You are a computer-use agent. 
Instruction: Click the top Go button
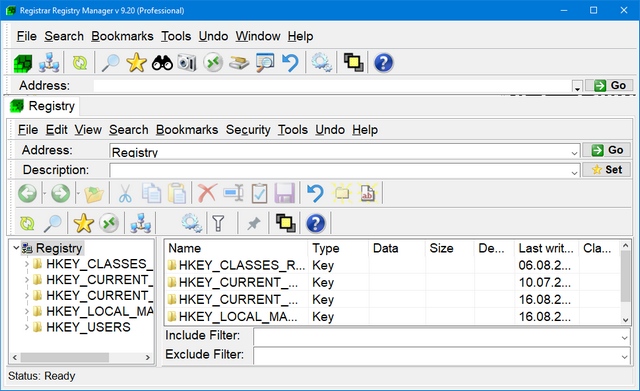[x=609, y=85]
